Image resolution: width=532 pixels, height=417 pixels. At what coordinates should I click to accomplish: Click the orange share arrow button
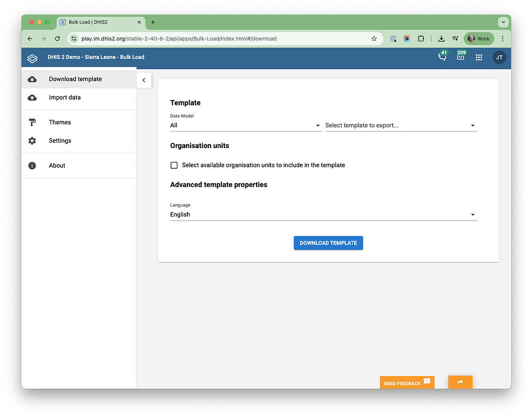point(460,382)
